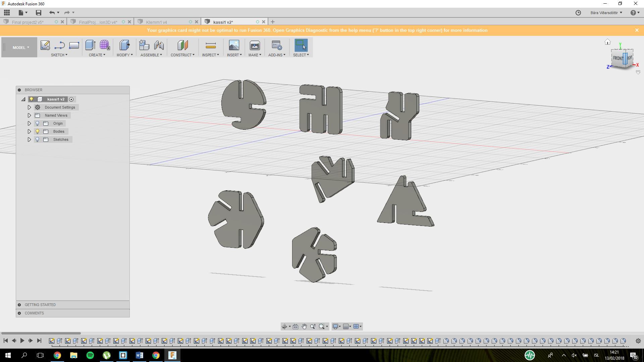Select the Extrude tool in Create
The width and height of the screenshot is (644, 362).
(90, 45)
